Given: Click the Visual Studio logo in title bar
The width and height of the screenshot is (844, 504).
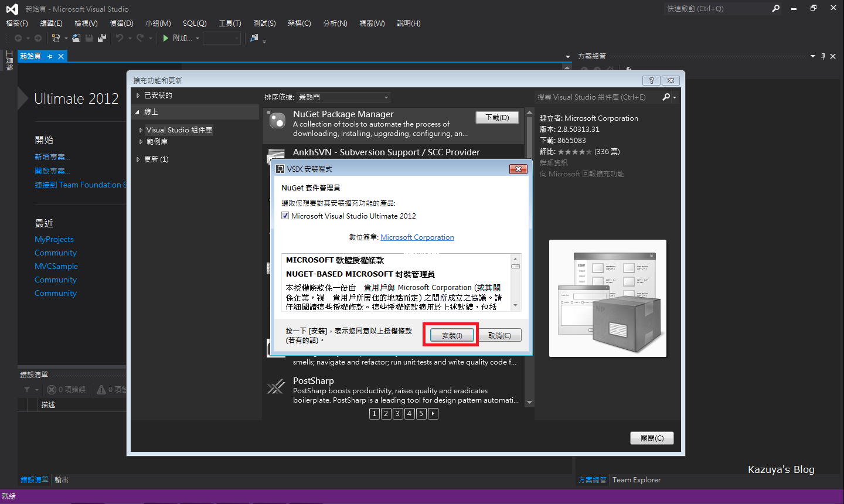Looking at the screenshot, I should [12, 9].
